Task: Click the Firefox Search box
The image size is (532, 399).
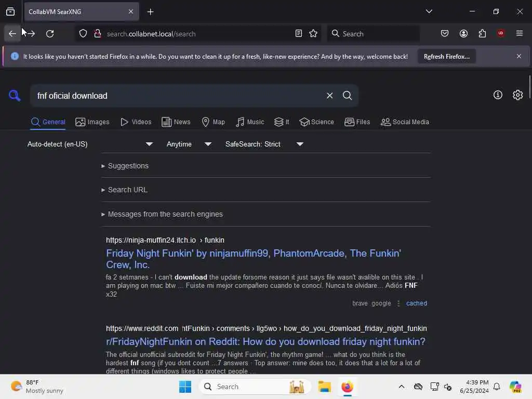Action: (373, 34)
